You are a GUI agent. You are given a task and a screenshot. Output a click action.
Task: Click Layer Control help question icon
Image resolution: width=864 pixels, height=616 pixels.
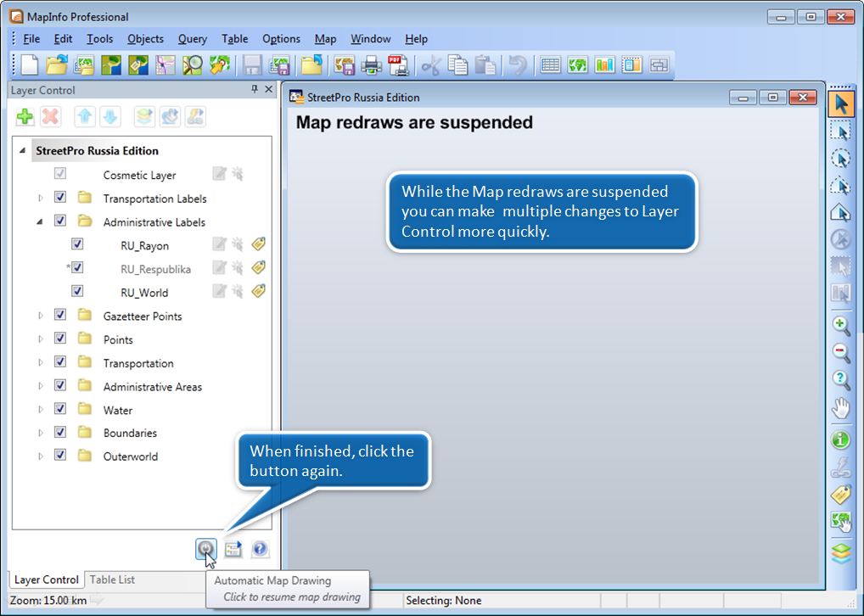pos(260,549)
